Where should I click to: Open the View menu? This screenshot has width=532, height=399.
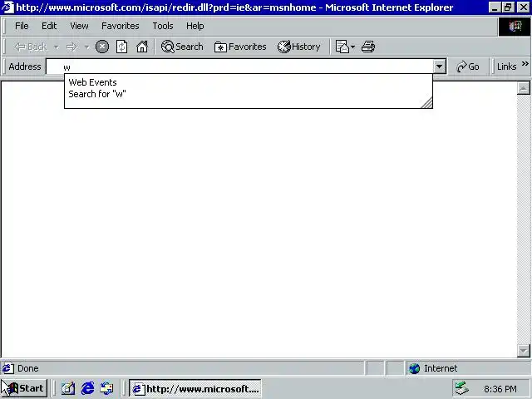click(79, 26)
